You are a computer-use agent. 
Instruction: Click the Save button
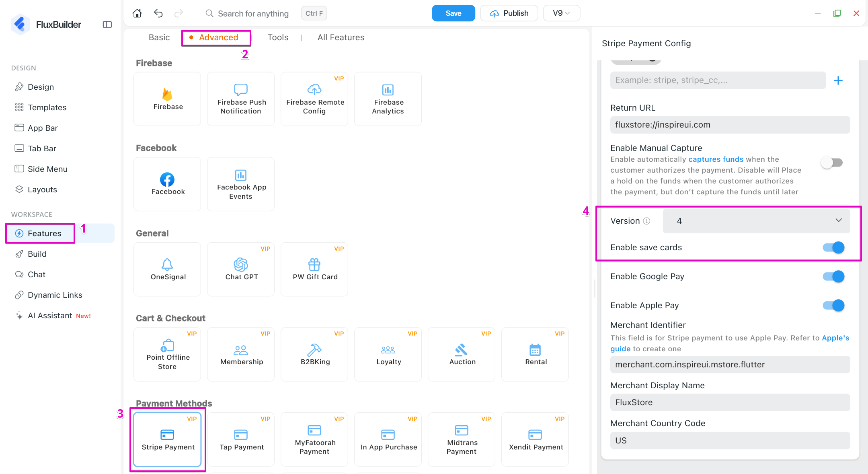[453, 13]
